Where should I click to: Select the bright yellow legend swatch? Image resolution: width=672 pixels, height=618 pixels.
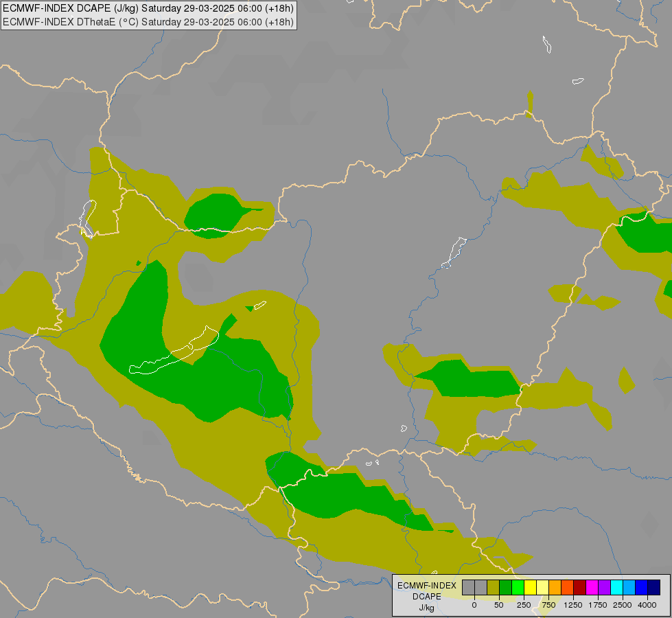point(530,588)
